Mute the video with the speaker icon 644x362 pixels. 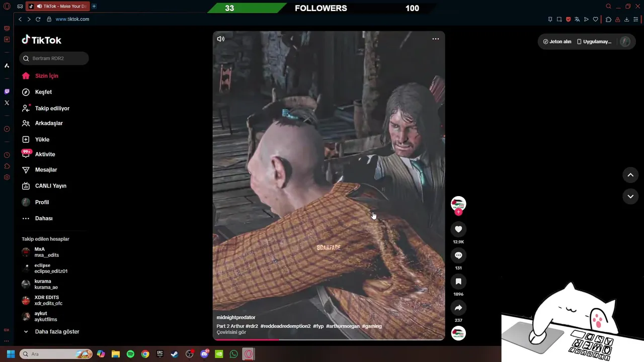coord(220,39)
